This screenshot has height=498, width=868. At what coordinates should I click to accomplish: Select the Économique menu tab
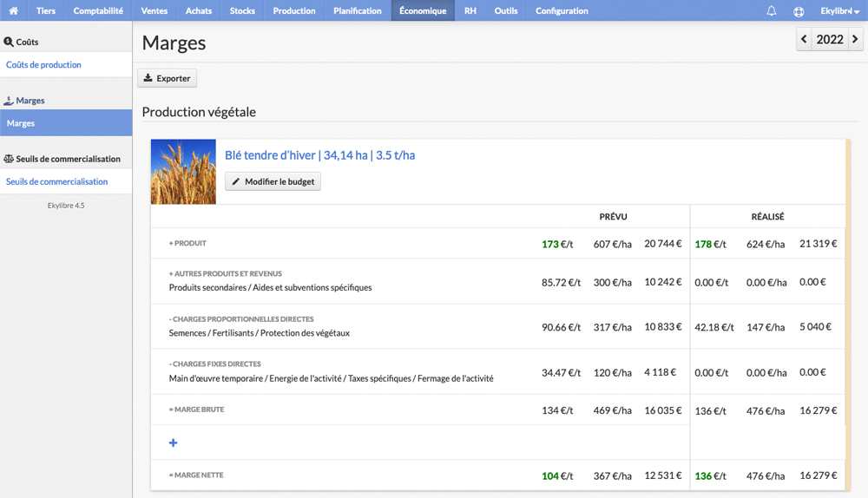coord(423,10)
